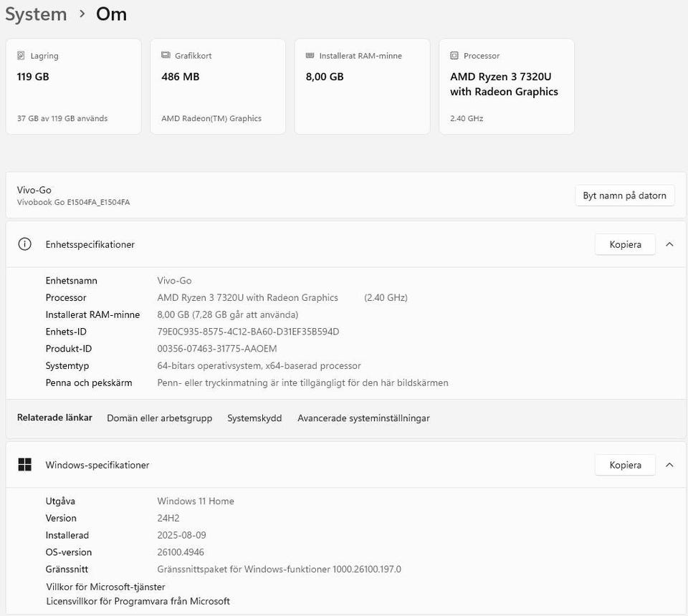Open Villkor för Microsoft-tjänster link

(105, 587)
